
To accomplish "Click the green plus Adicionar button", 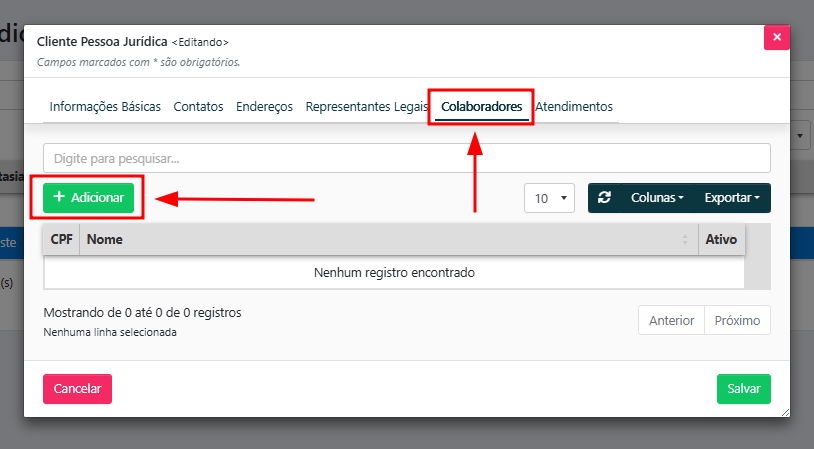I will (x=88, y=198).
